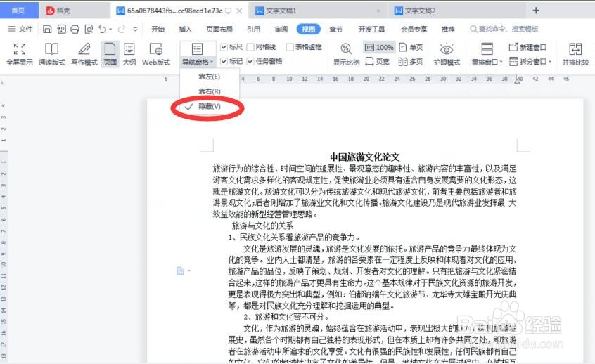
Task: Click the small page icon in left margin
Action: [181, 271]
